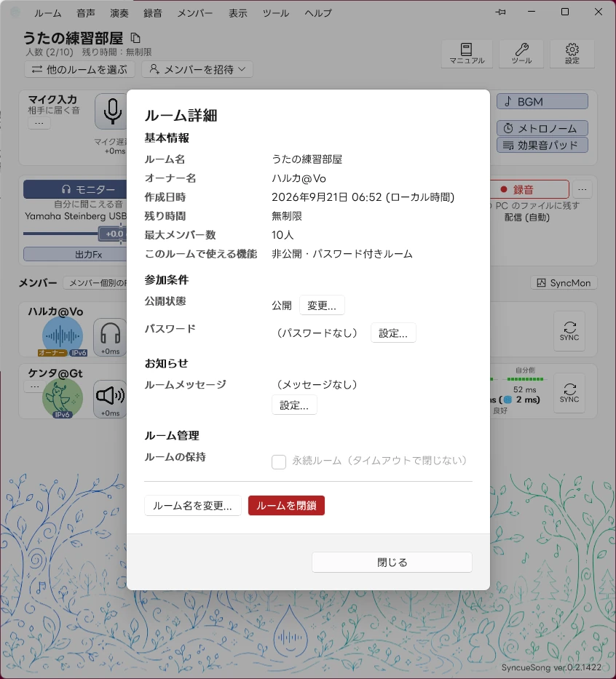This screenshot has width=616, height=679.
Task: Close the dialog with 閉じる button
Action: click(392, 562)
